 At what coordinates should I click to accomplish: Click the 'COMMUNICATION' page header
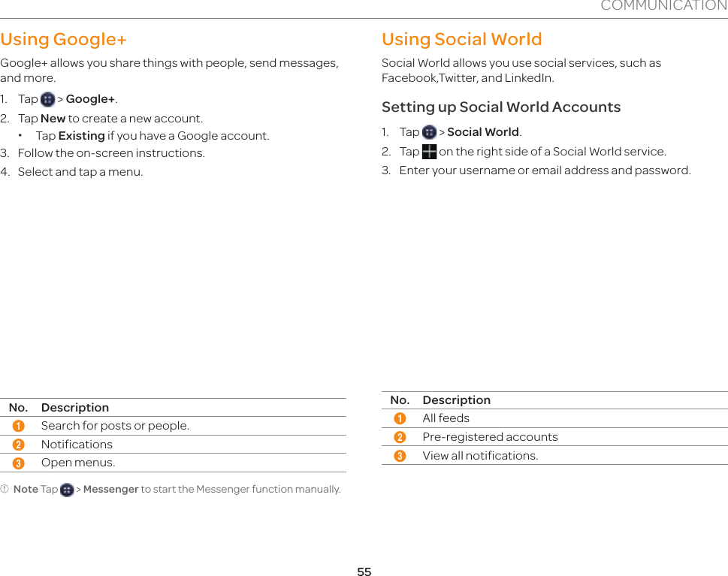(664, 5)
